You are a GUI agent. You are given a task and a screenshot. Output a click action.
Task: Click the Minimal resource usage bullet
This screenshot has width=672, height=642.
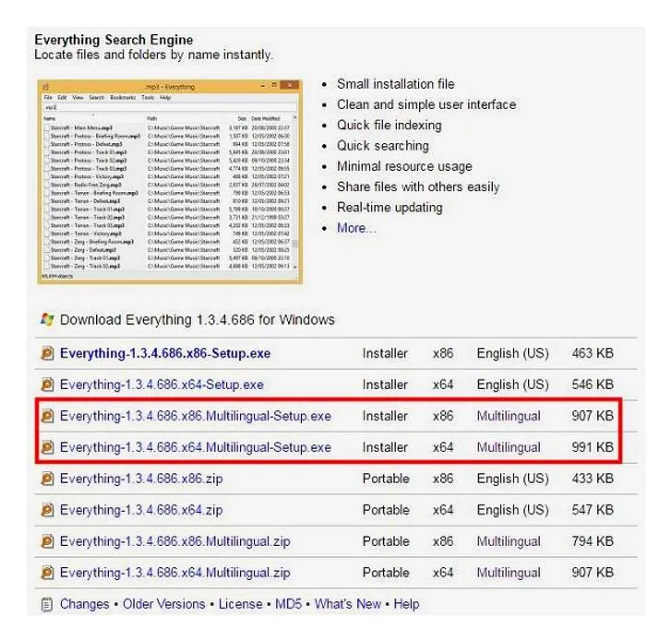404,166
